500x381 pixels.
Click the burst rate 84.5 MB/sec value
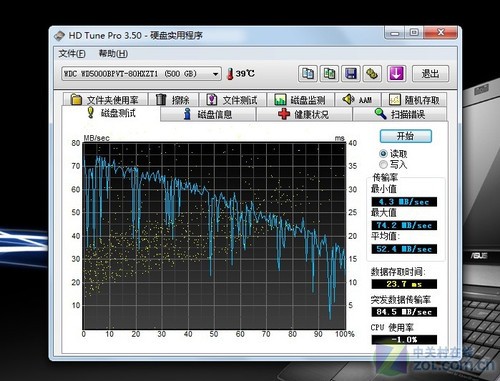click(404, 312)
